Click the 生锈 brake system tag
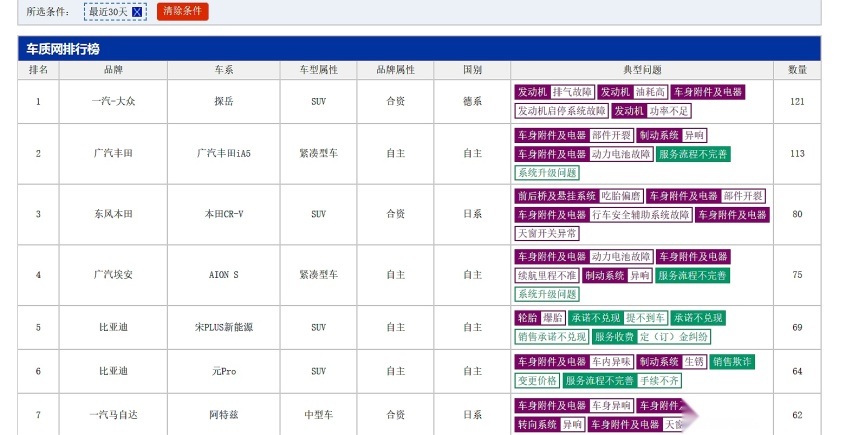The image size is (852, 435). click(694, 362)
